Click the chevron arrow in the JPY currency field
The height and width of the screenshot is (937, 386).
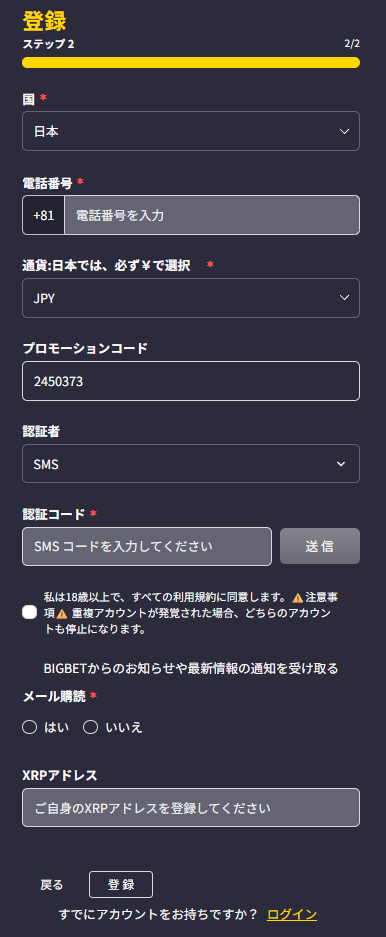click(x=344, y=298)
